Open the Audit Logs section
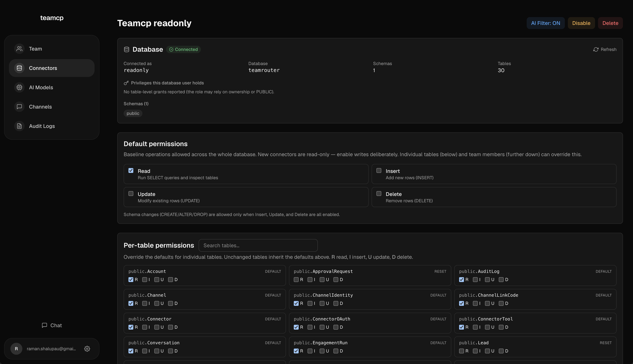The image size is (633, 364). [52, 126]
